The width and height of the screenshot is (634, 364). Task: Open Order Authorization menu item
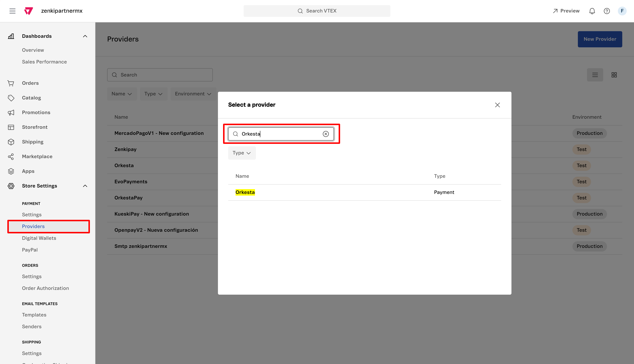point(45,288)
